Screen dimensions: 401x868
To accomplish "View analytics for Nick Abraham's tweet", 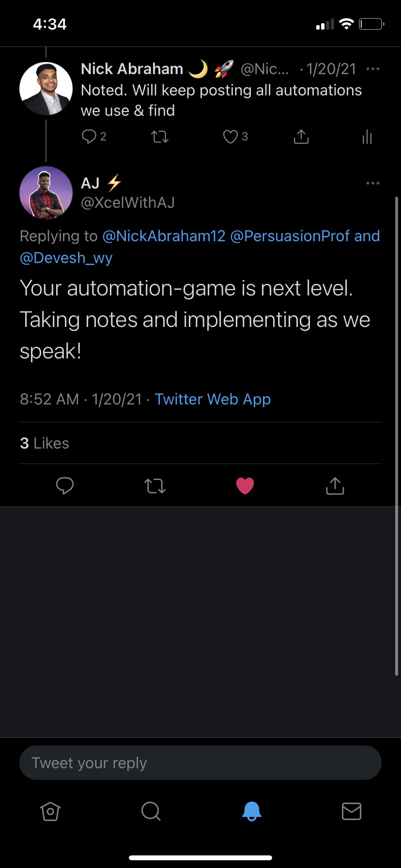I will [x=367, y=137].
